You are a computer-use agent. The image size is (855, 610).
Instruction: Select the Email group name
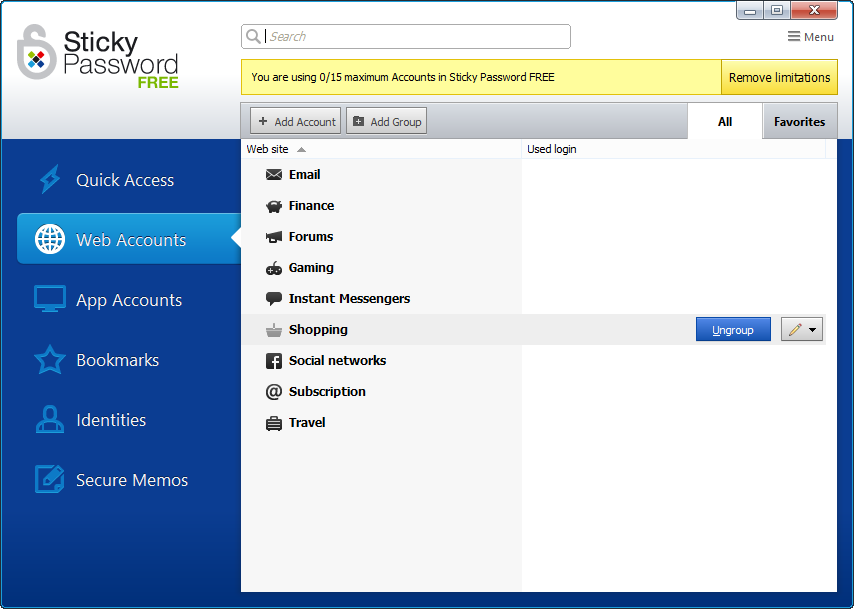[x=304, y=174]
